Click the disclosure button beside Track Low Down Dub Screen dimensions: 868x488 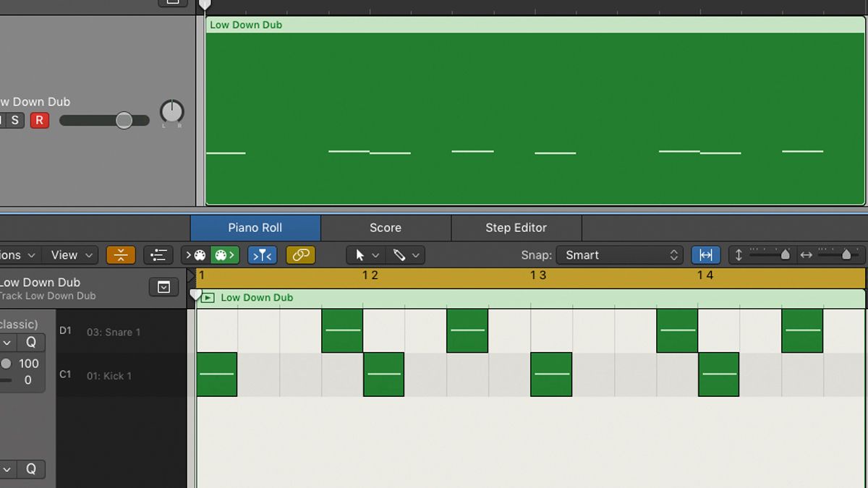(163, 287)
